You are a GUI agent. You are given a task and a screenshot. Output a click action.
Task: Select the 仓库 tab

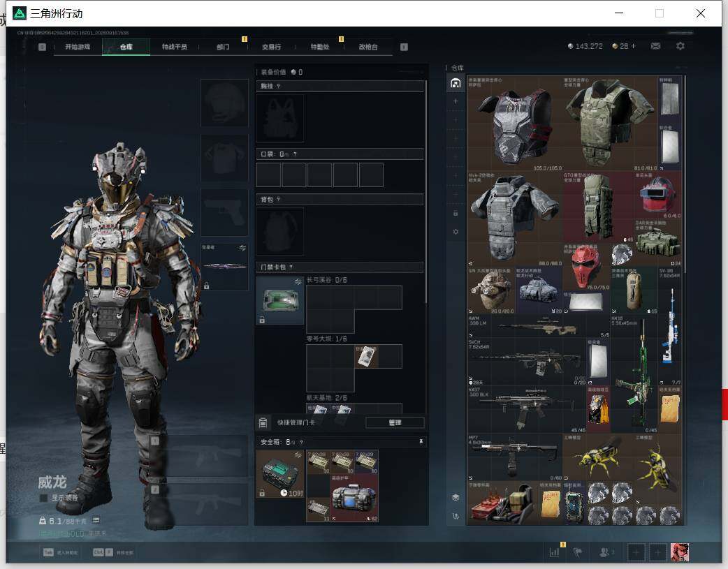(126, 47)
